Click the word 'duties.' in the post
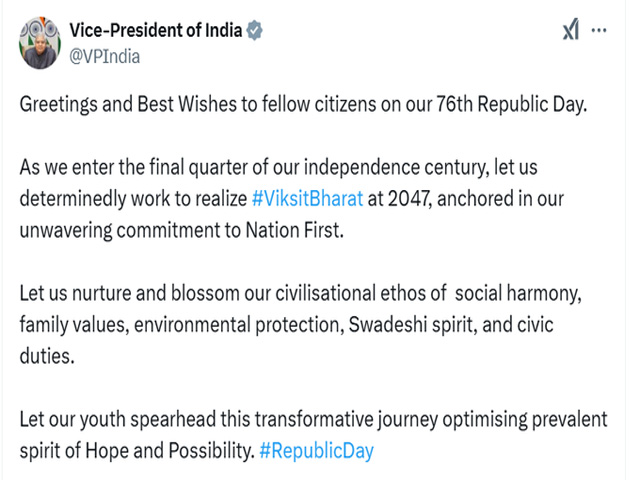640x480 pixels. (x=47, y=356)
